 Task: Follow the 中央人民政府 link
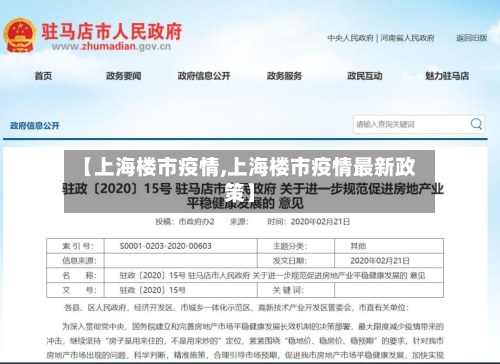pyautogui.click(x=350, y=38)
